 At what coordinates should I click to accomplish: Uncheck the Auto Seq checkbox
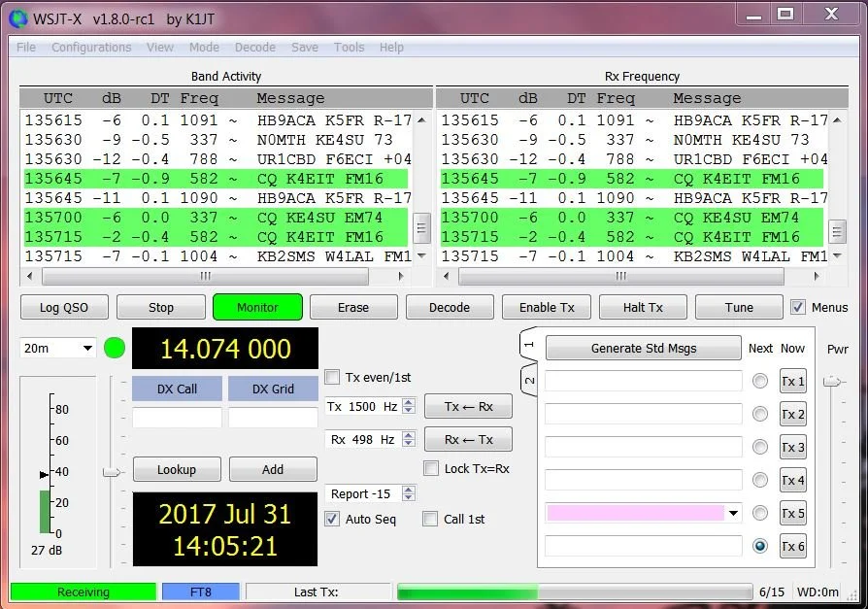[x=332, y=519]
